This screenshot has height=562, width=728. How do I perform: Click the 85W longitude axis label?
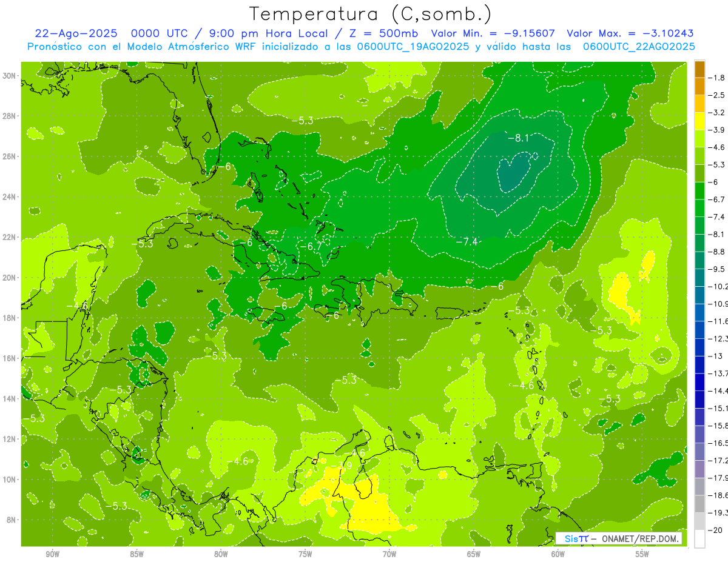pos(136,554)
